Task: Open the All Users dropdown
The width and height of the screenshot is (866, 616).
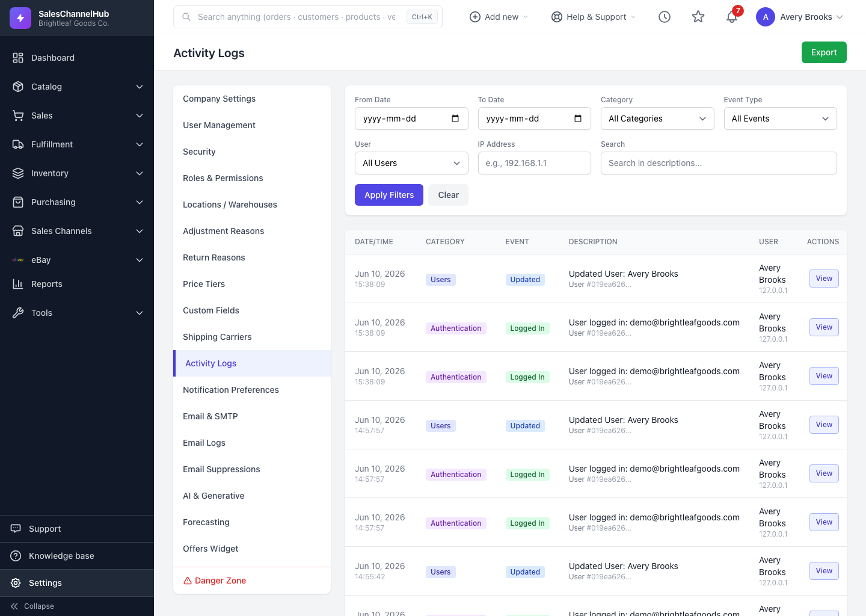Action: click(411, 163)
